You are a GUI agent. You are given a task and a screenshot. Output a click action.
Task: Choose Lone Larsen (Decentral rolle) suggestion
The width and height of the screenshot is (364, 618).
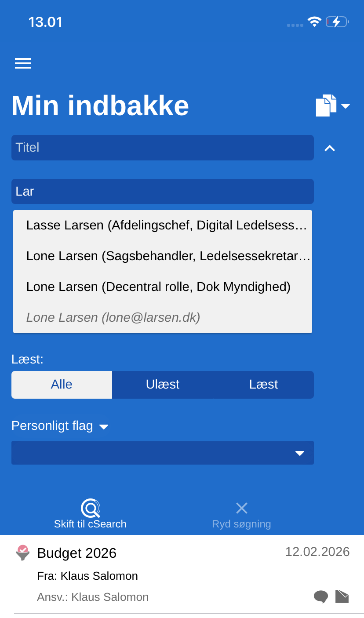(x=163, y=287)
